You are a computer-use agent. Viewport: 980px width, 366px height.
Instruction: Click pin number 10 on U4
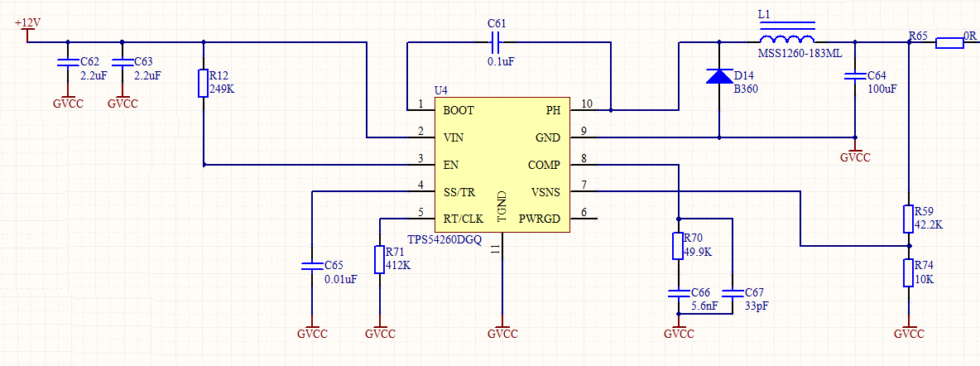[x=586, y=104]
